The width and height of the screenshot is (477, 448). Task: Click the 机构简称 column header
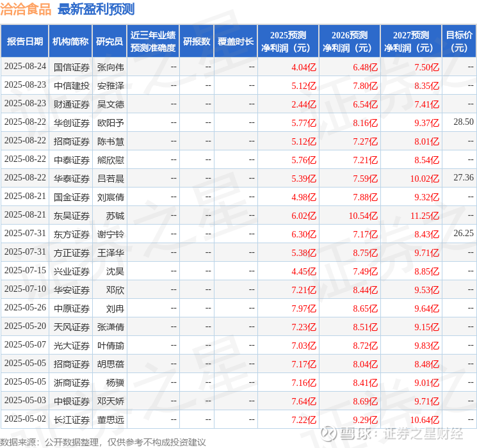click(x=70, y=42)
